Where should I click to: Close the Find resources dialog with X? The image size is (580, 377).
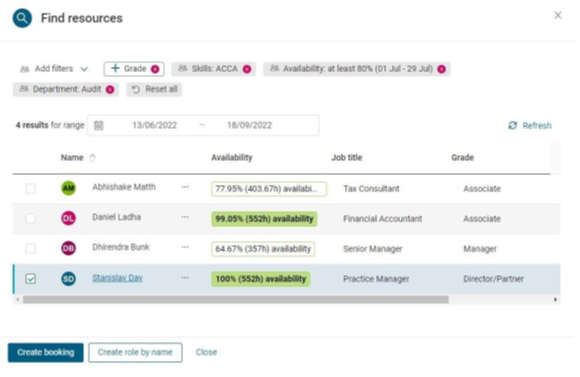coord(557,15)
